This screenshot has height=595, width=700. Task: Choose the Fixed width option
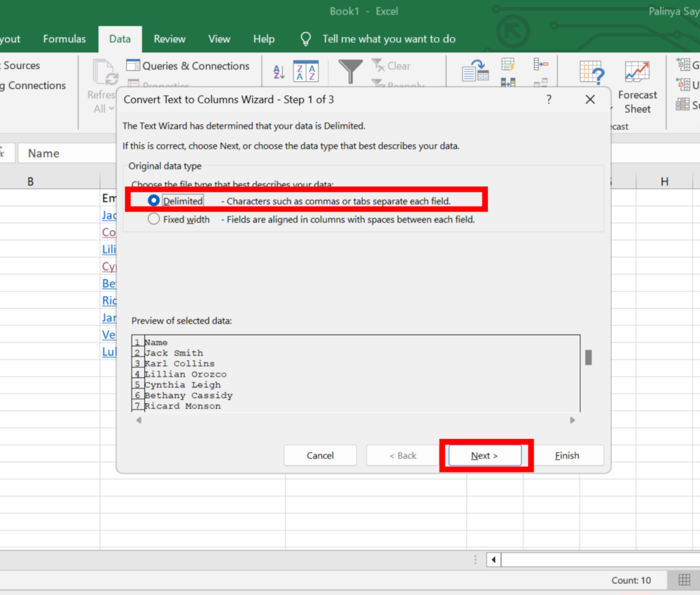click(153, 218)
